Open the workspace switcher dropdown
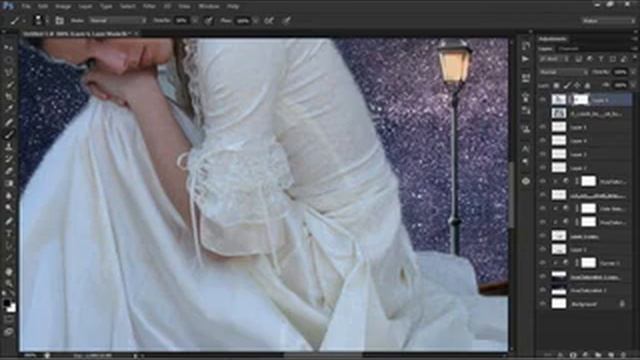This screenshot has height=360, width=640. point(608,20)
